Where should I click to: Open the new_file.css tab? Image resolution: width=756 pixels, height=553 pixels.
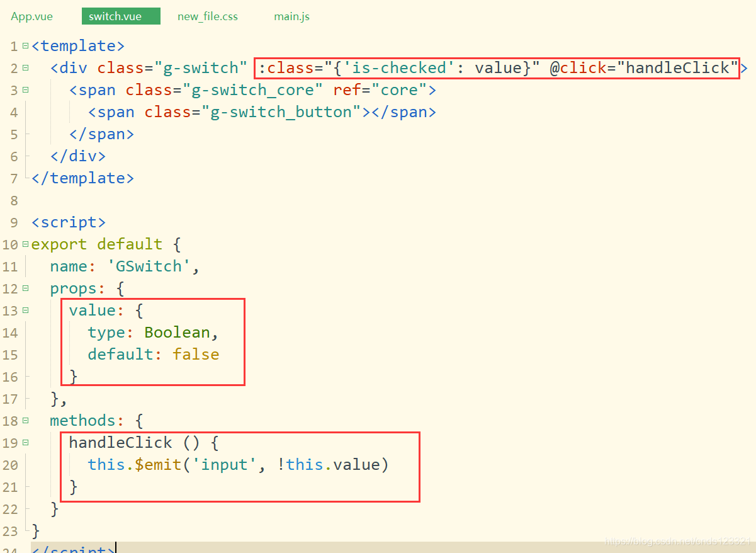[x=208, y=16]
